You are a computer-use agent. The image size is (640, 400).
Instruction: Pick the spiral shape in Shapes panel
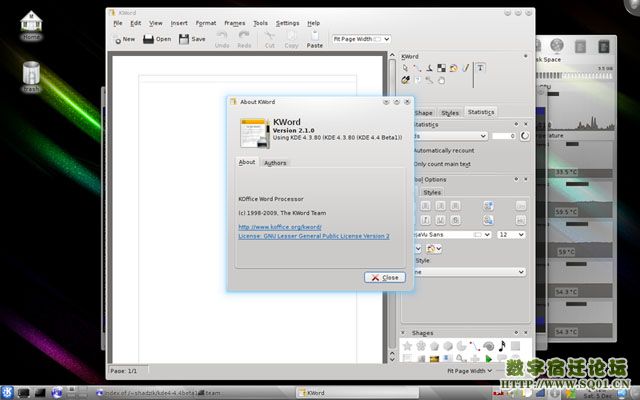[488, 346]
